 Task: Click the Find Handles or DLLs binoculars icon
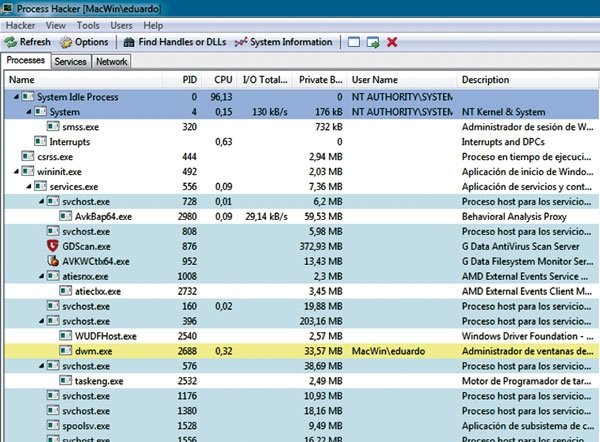[x=129, y=42]
